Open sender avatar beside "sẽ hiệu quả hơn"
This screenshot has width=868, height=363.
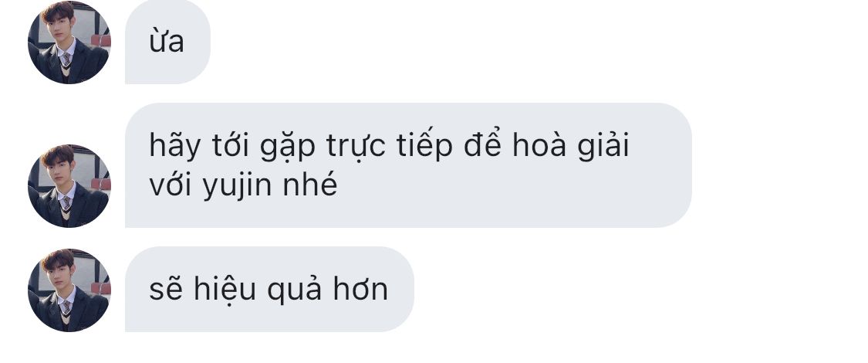coord(69,290)
